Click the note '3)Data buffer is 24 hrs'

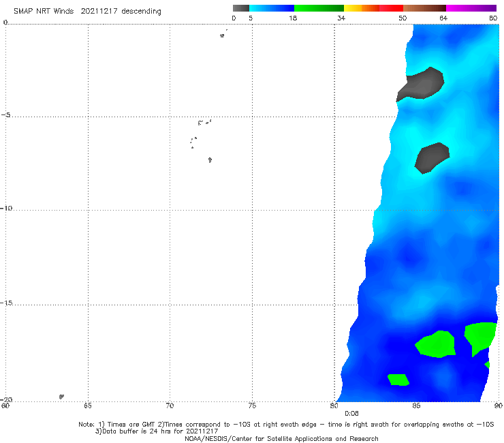click(157, 431)
